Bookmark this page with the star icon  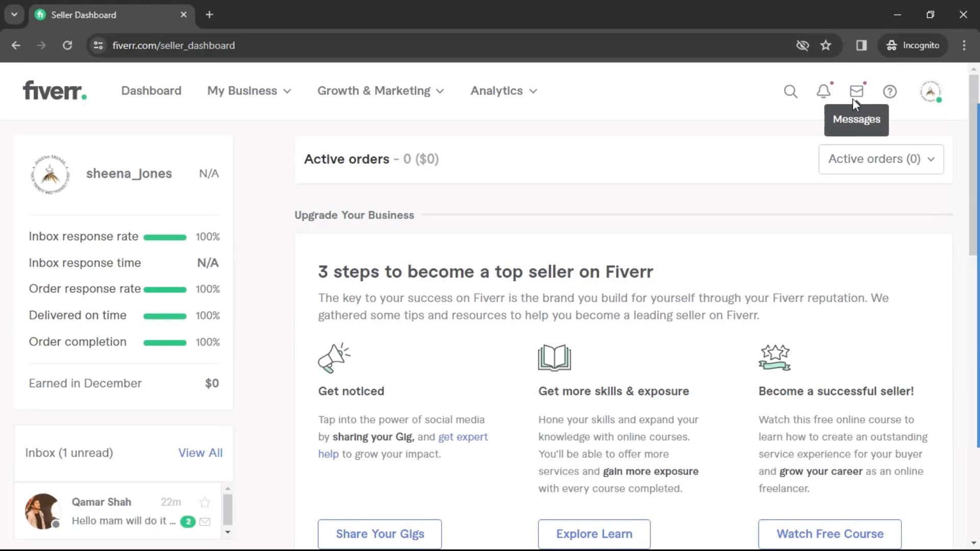click(825, 45)
